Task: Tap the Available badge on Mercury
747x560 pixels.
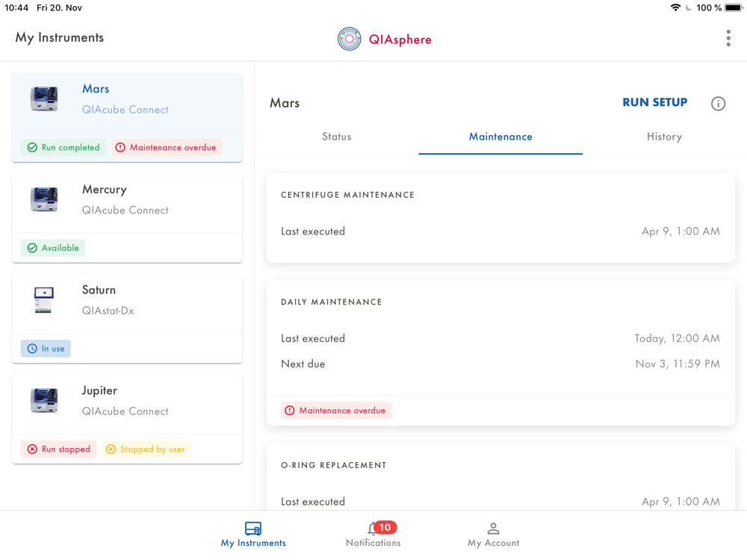Action: coord(53,248)
